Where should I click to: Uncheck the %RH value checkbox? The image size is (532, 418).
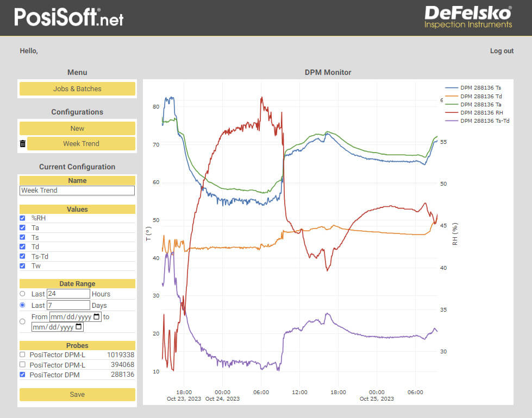[x=22, y=218]
